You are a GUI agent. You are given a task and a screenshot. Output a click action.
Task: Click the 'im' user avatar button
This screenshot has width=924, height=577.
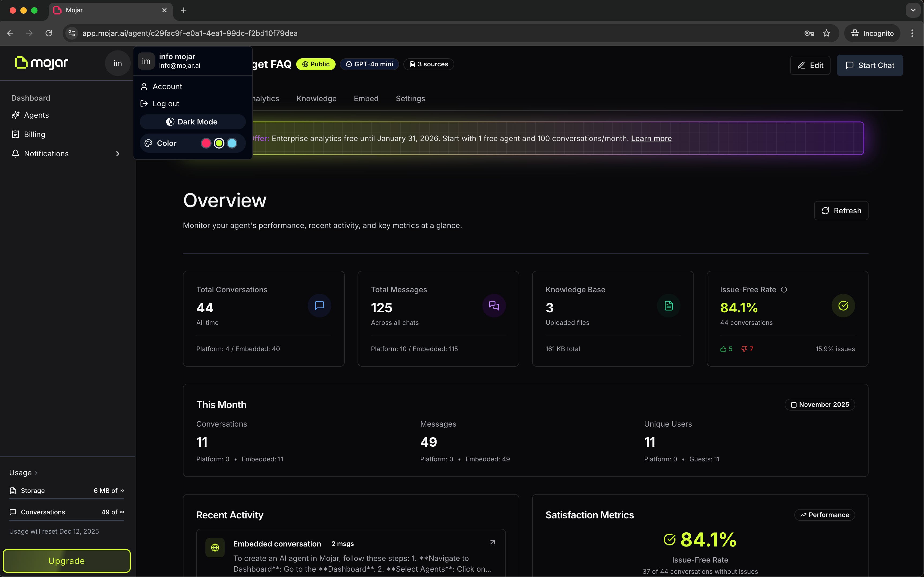point(118,63)
